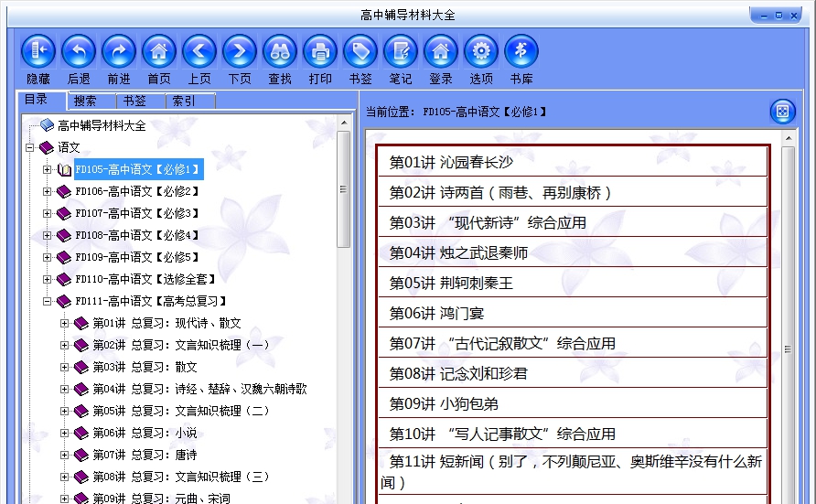
Task: Expand FD108-高中语文【必修4】 node
Action: (48, 235)
